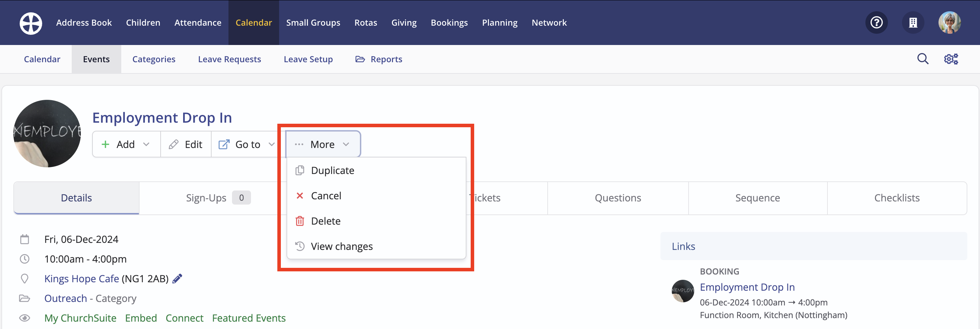Click the Edit pencil icon
The image size is (980, 329).
coord(174,144)
